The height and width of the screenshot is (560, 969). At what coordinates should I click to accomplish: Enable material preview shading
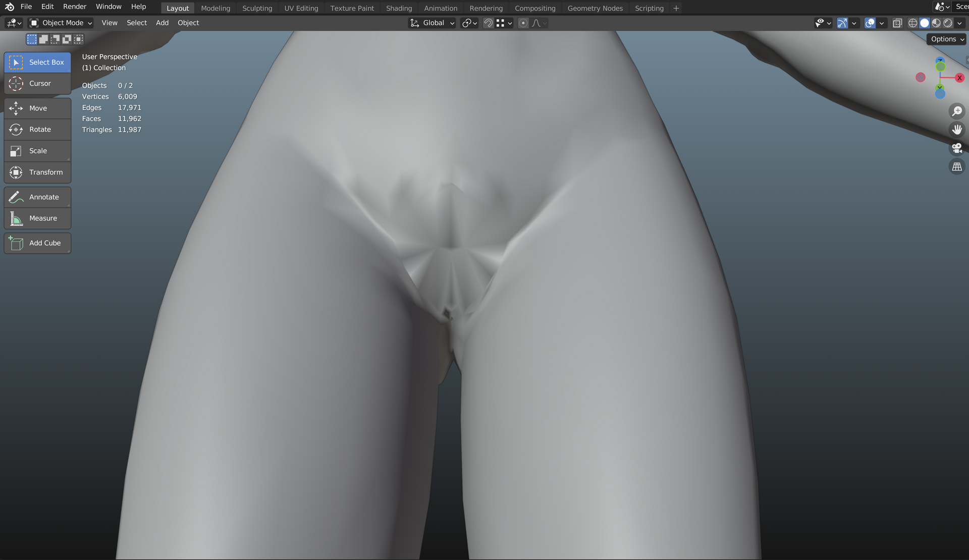pos(936,23)
